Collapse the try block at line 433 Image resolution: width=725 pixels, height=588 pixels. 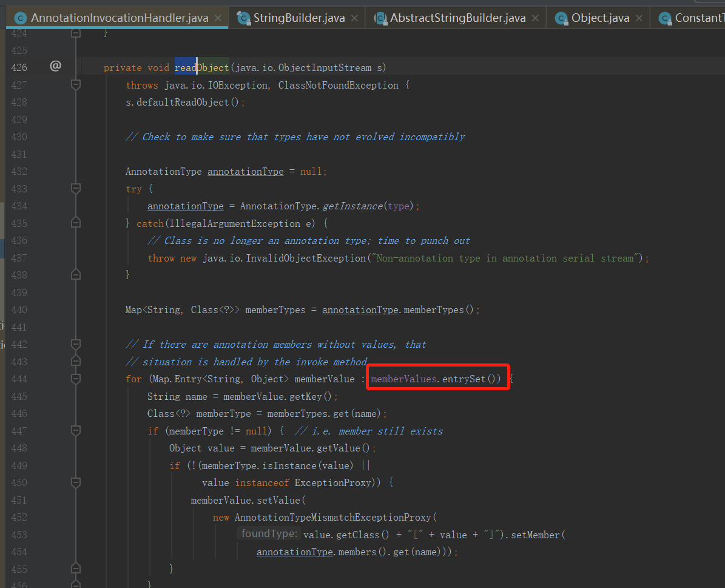click(x=75, y=189)
